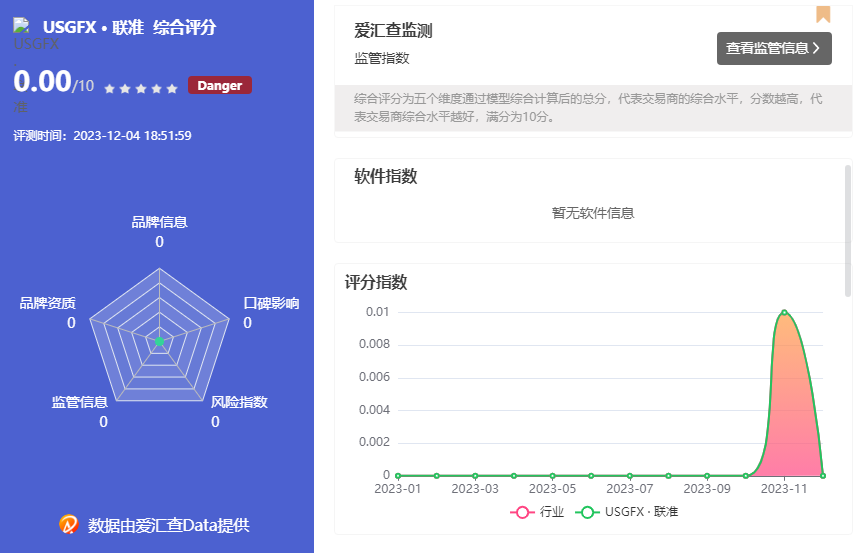
Task: Click the USGFX • 联准 综合评分 title
Action: coord(129,27)
